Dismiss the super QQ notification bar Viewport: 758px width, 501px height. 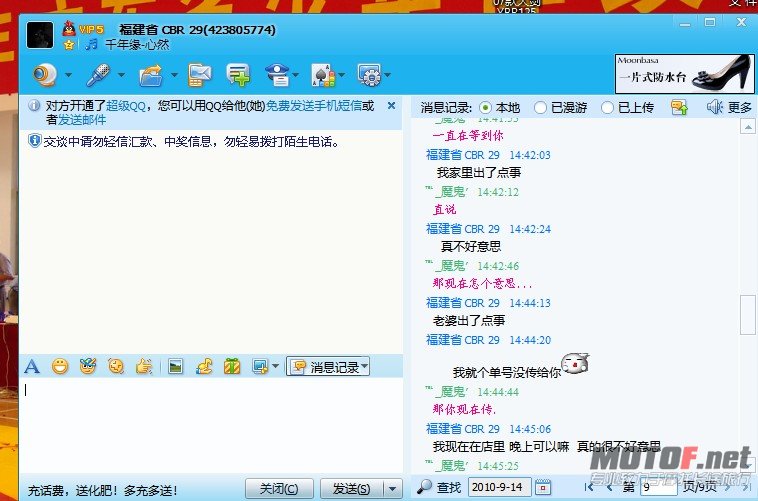pyautogui.click(x=392, y=105)
